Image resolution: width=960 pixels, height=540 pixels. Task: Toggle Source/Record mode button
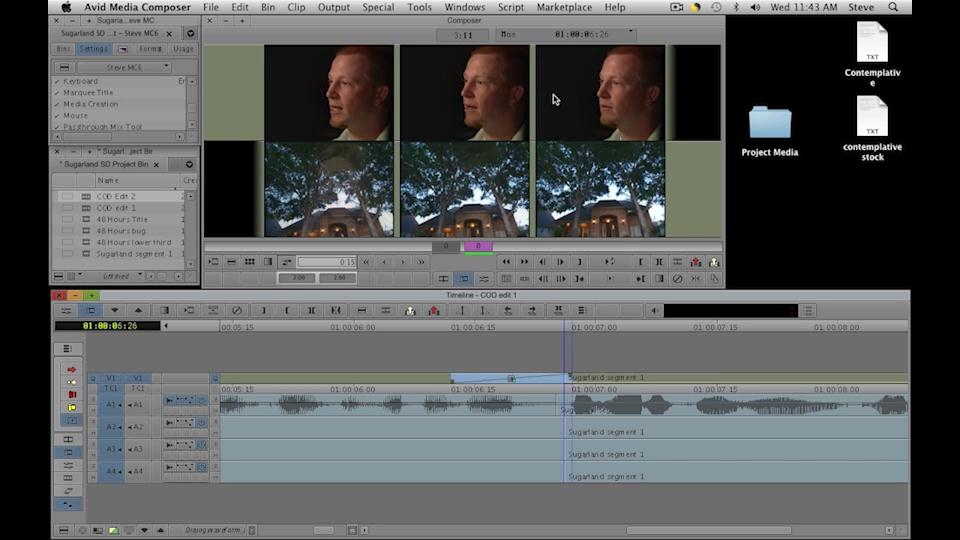pyautogui.click(x=443, y=279)
